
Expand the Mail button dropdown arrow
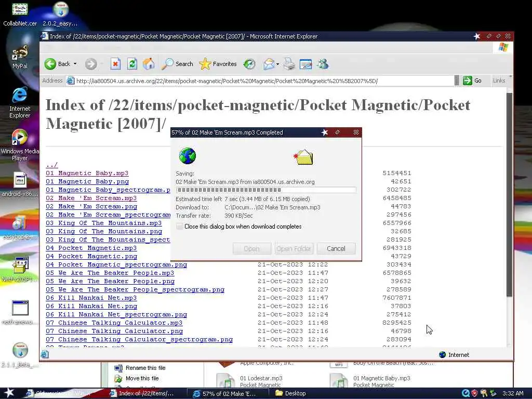pos(277,64)
